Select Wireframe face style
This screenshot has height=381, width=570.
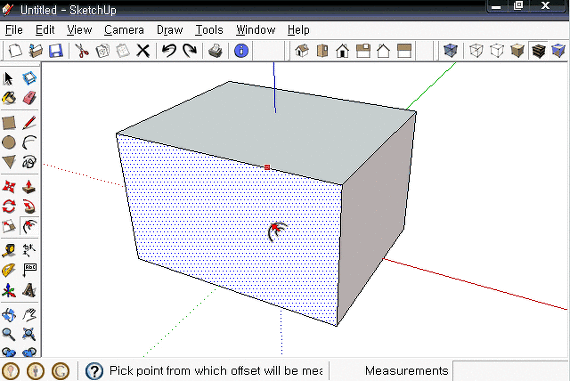[476, 51]
